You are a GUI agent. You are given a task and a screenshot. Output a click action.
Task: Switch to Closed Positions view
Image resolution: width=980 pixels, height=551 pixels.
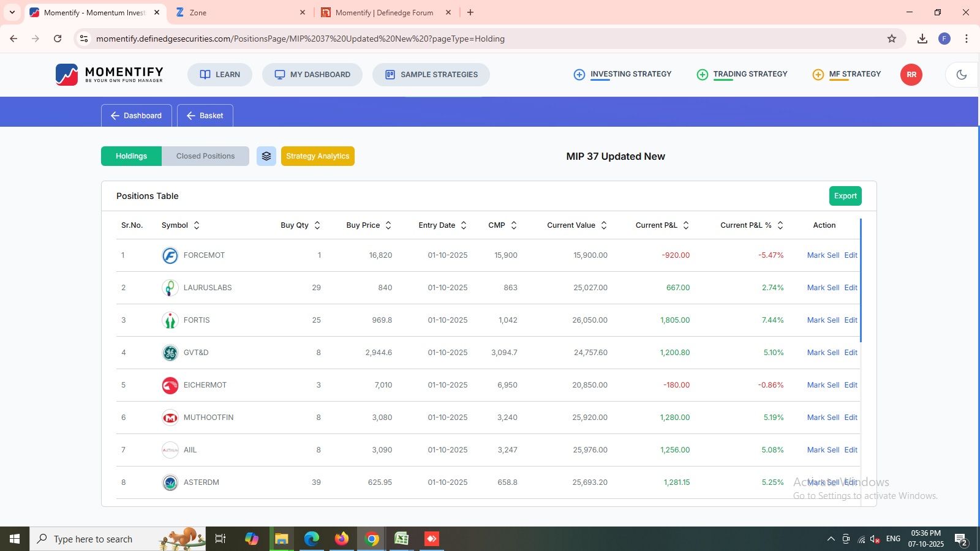[x=205, y=156]
